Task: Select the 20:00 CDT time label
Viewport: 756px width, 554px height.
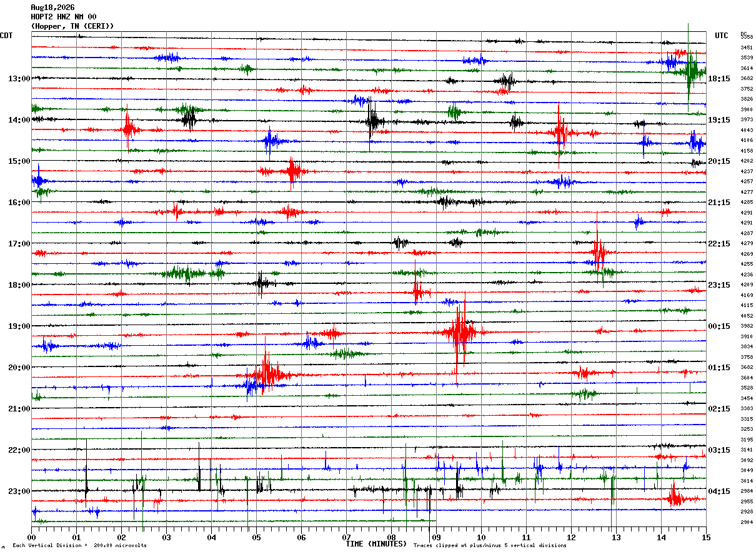Action: click(19, 368)
